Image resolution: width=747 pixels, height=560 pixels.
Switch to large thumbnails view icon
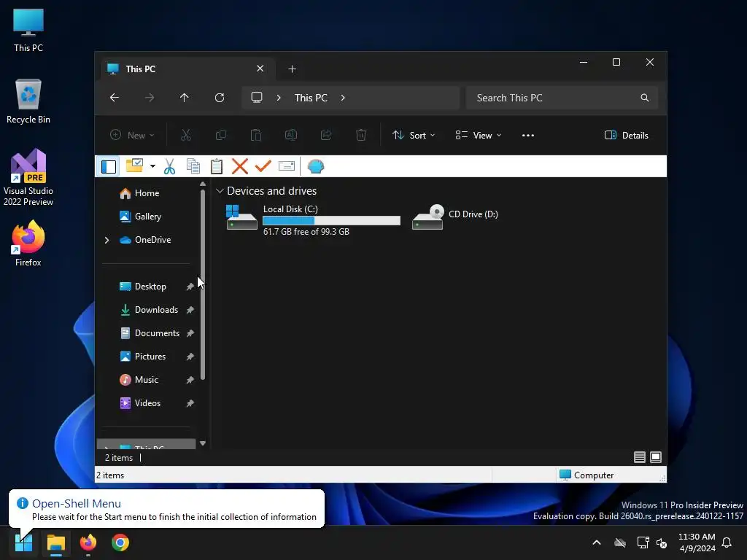coord(656,457)
